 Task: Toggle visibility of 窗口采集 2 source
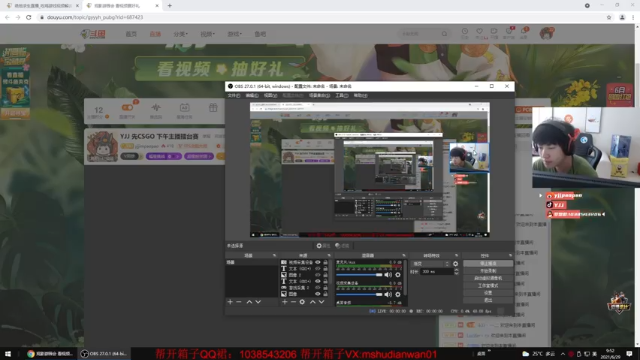pyautogui.click(x=318, y=288)
